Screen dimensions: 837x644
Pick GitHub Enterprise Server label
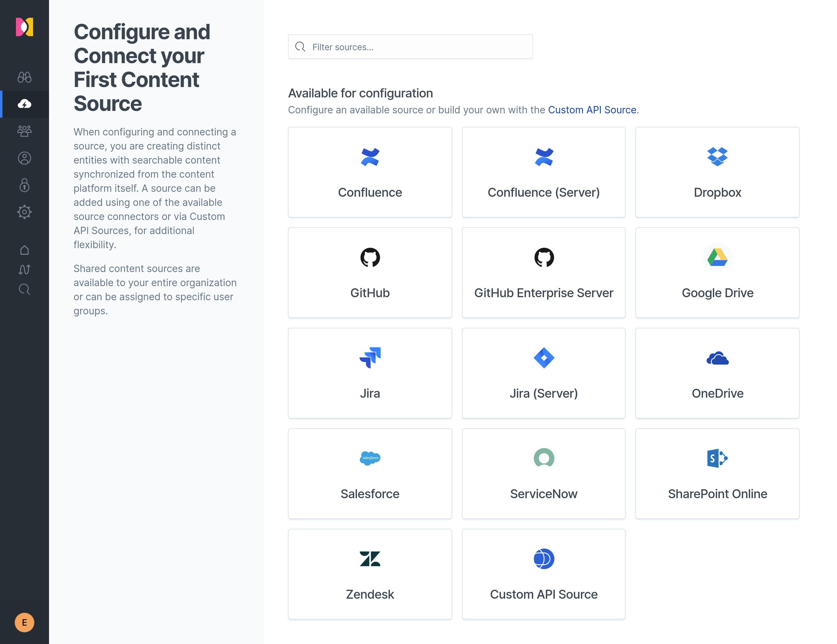click(x=543, y=293)
